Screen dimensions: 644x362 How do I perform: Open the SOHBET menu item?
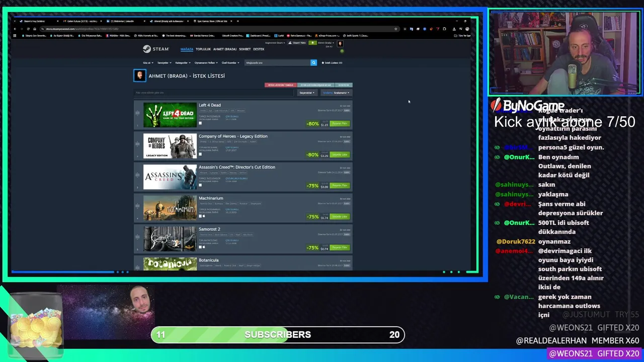pos(245,49)
